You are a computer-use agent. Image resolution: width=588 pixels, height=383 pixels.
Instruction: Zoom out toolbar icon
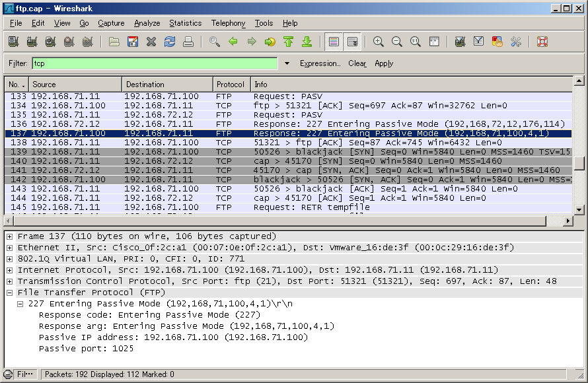397,42
